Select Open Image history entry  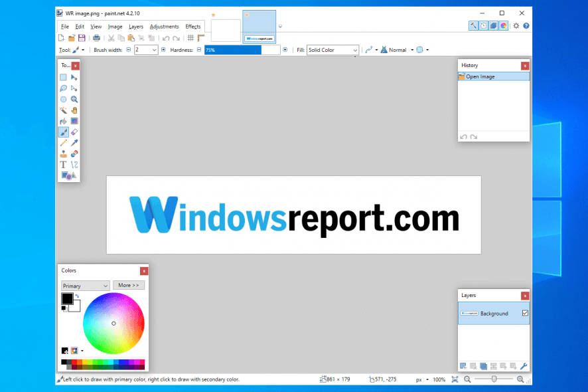[494, 76]
